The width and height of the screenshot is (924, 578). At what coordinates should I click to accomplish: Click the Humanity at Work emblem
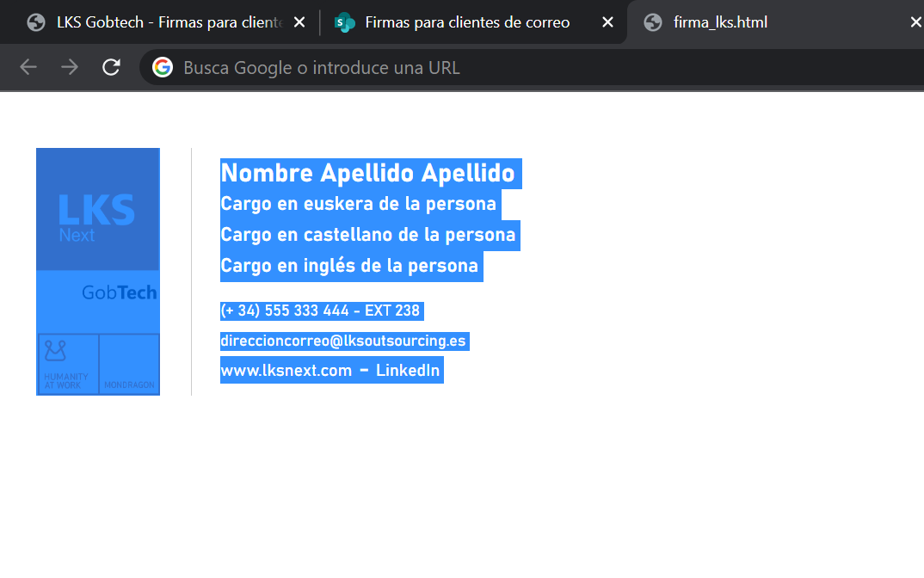pos(68,364)
